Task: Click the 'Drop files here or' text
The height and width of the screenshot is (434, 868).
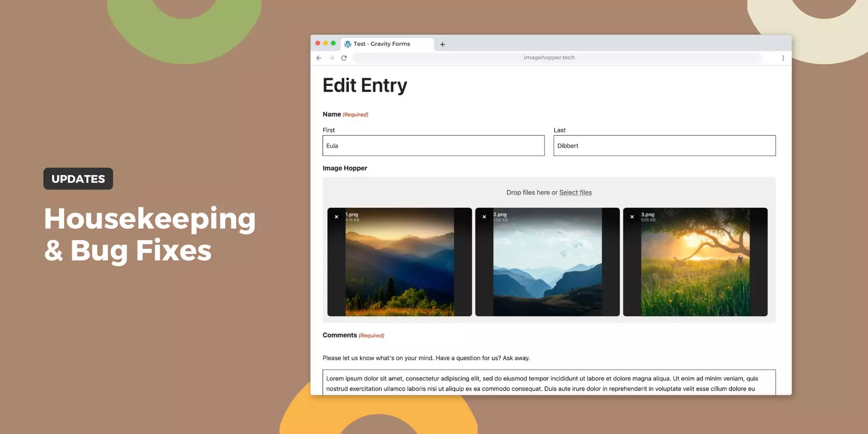Action: [x=532, y=192]
